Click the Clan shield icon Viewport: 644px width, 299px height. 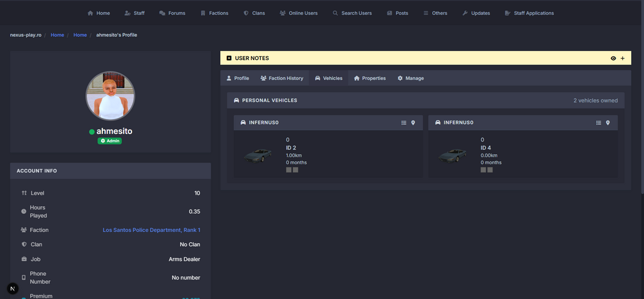click(24, 244)
